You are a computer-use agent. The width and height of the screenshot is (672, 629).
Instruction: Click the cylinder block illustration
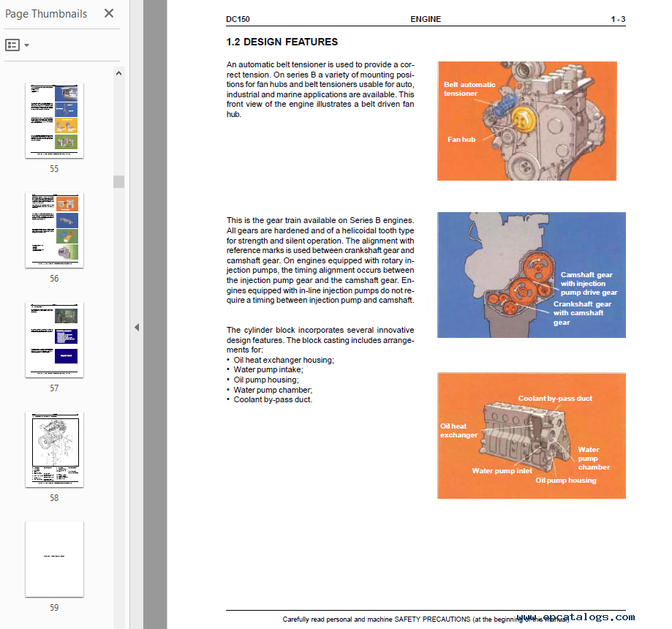(x=532, y=436)
